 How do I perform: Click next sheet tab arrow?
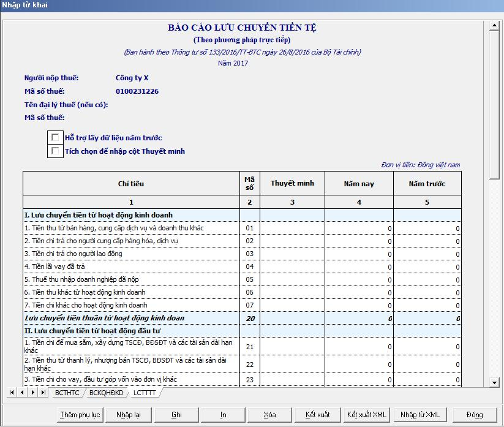[33, 392]
